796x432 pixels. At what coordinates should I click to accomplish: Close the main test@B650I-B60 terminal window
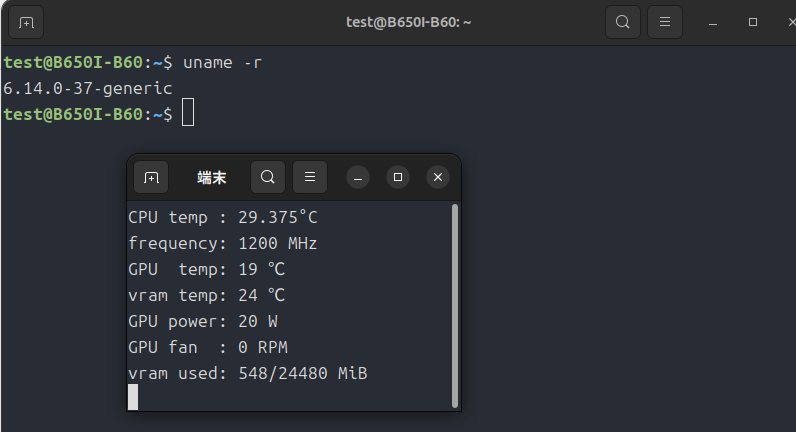coord(789,21)
